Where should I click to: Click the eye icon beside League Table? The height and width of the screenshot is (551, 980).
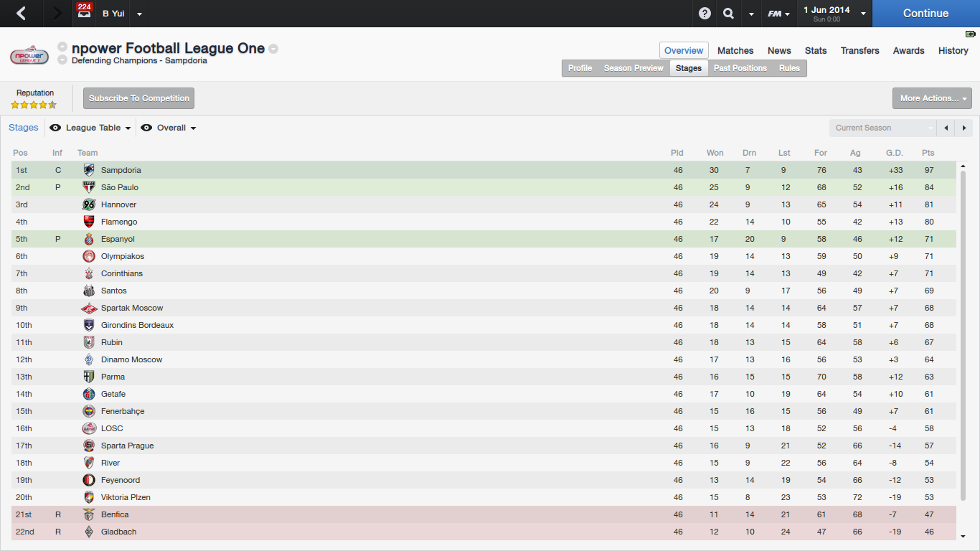55,128
